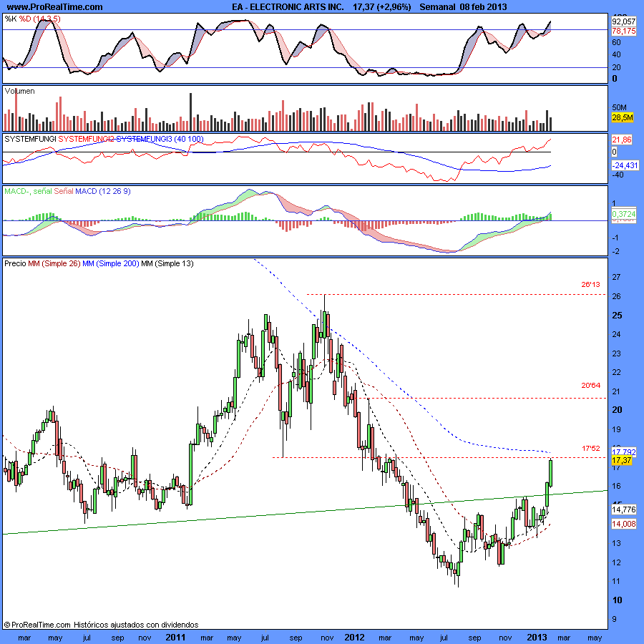
Task: Click the www.ProRealTime.com header text
Action: [54, 7]
